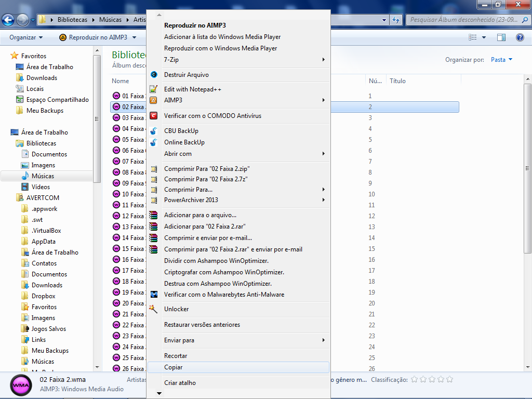Screen dimensions: 532x399
Task: Rate the track with the fifth star
Action: click(449, 380)
